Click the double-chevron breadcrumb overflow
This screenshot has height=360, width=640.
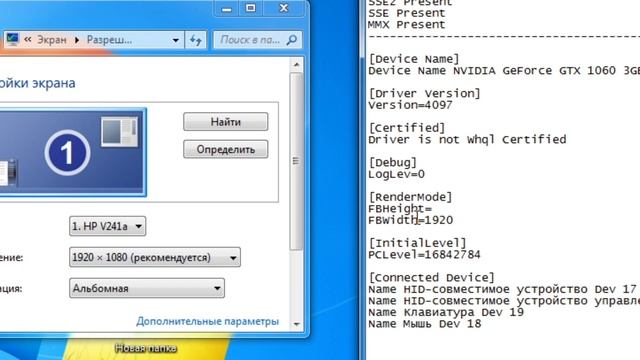pyautogui.click(x=28, y=40)
